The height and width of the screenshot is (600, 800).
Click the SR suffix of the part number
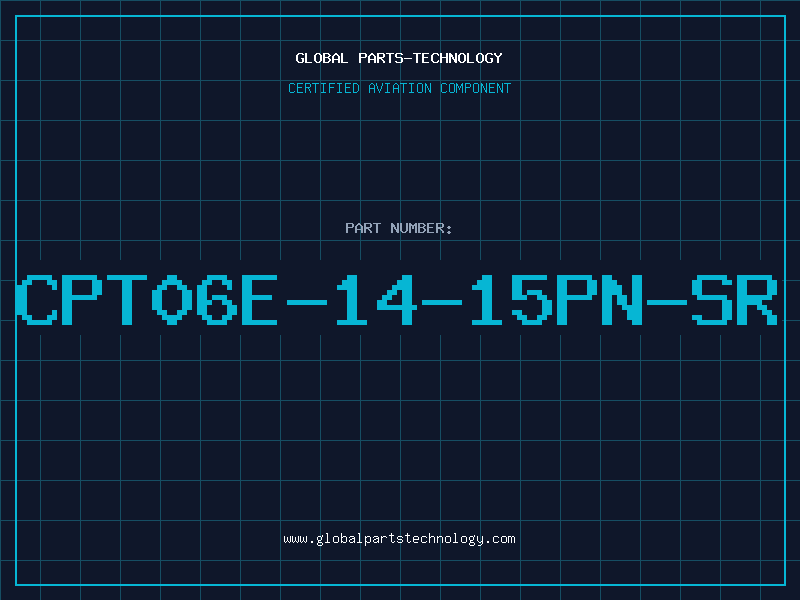coord(734,300)
